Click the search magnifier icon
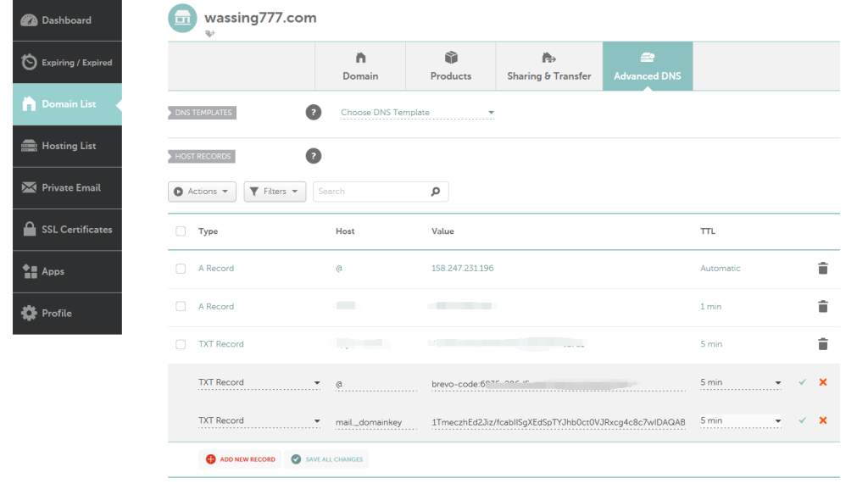The width and height of the screenshot is (868, 484). pos(436,192)
